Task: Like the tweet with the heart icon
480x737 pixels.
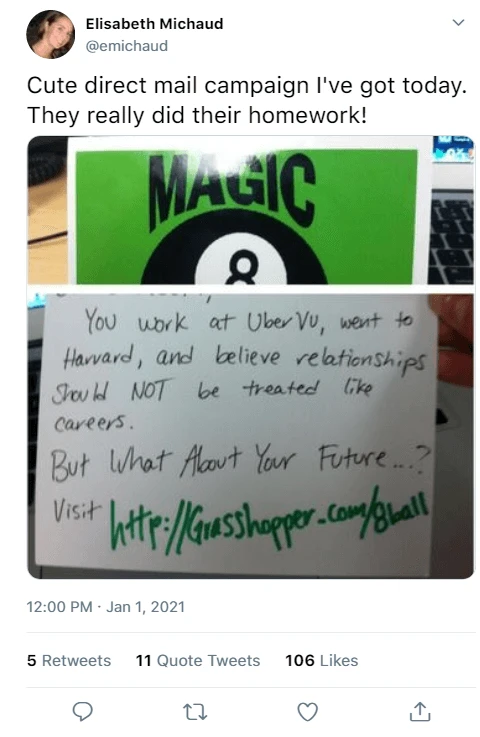Action: click(308, 712)
